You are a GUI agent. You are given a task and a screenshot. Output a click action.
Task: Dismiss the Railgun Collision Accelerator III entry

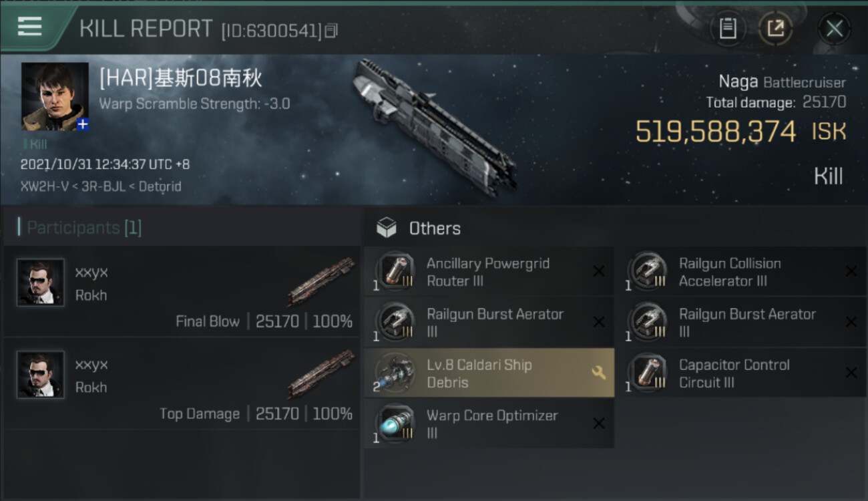click(851, 271)
